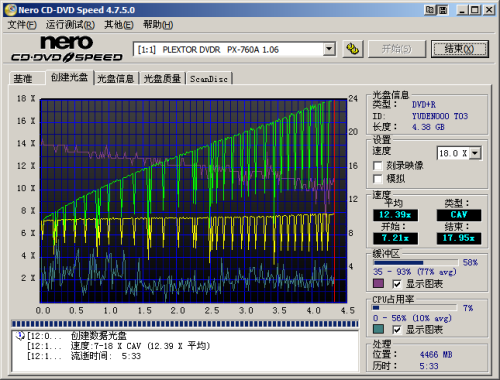
Task: Enable the 刻录映像 checkbox
Action: 378,166
